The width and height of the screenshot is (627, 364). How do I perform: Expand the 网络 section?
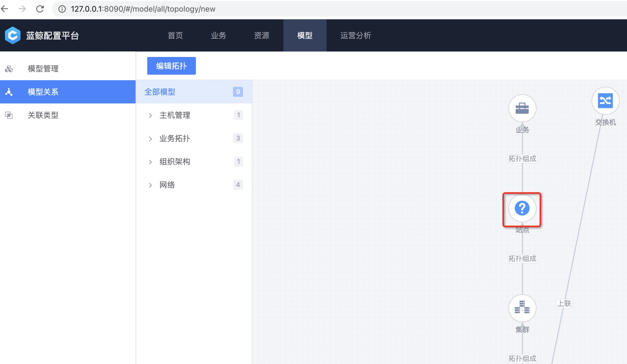pyautogui.click(x=151, y=185)
